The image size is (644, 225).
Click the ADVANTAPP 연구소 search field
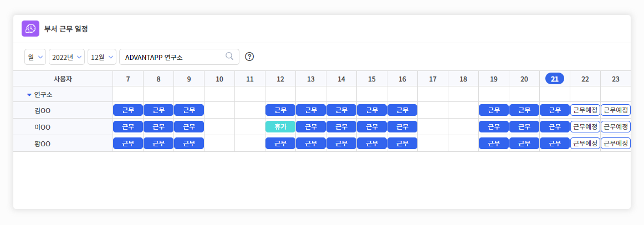pyautogui.click(x=179, y=57)
